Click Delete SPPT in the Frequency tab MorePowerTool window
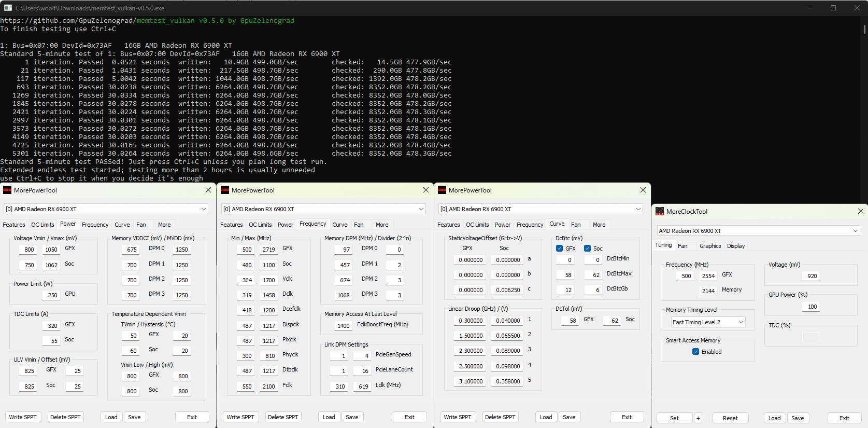868x428 pixels. click(283, 417)
